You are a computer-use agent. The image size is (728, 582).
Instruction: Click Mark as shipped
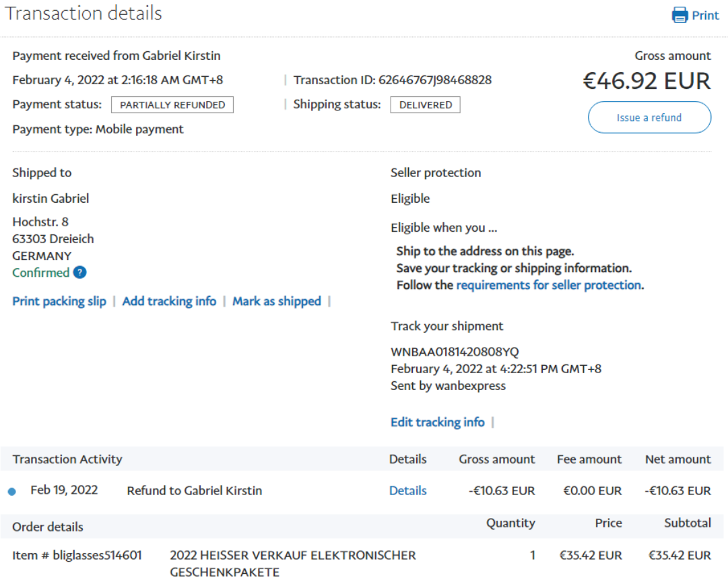coord(277,301)
